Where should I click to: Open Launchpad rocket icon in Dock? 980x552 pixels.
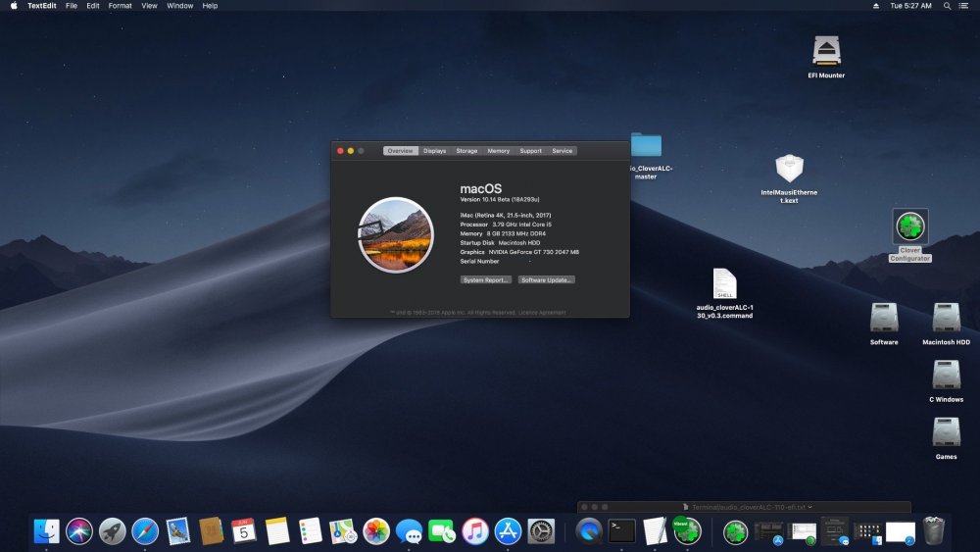point(113,532)
